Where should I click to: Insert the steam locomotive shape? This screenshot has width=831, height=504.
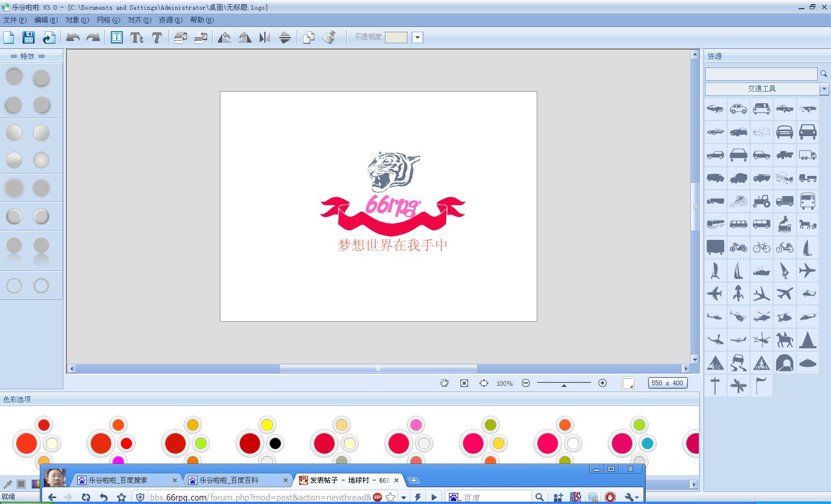click(785, 224)
